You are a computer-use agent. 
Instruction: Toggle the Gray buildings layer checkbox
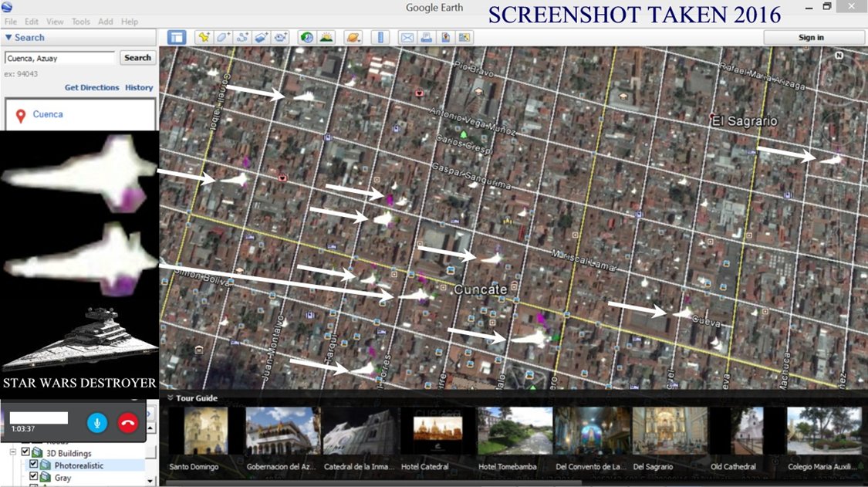(x=34, y=478)
